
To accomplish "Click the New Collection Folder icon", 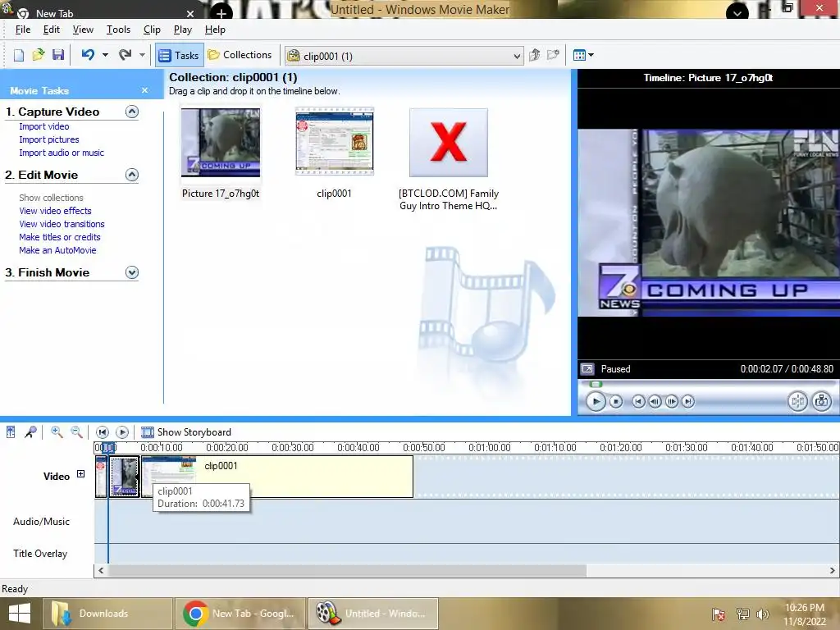I will [x=553, y=55].
